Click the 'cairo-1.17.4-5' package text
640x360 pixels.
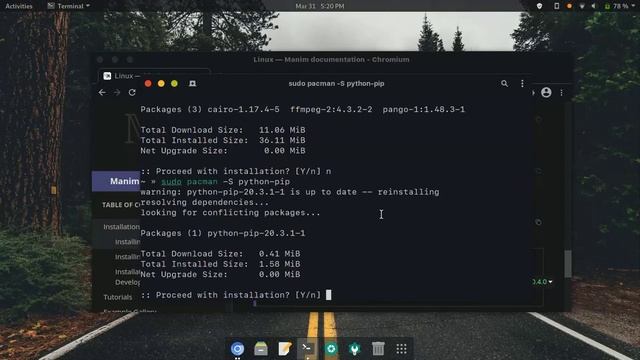pos(243,109)
